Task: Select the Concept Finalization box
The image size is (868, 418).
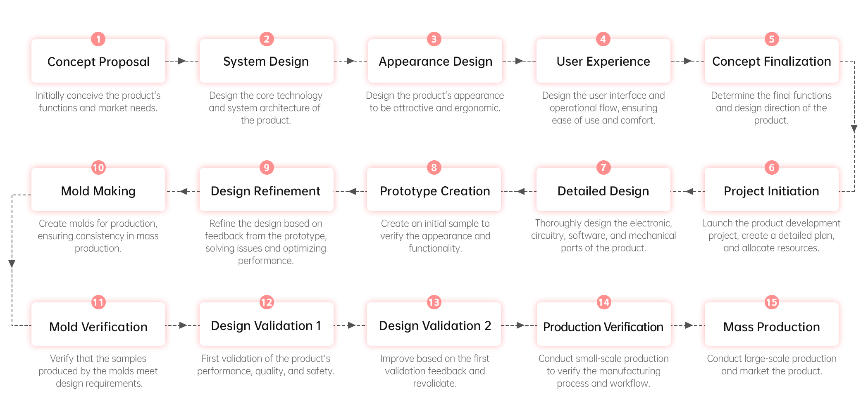Action: tap(771, 61)
